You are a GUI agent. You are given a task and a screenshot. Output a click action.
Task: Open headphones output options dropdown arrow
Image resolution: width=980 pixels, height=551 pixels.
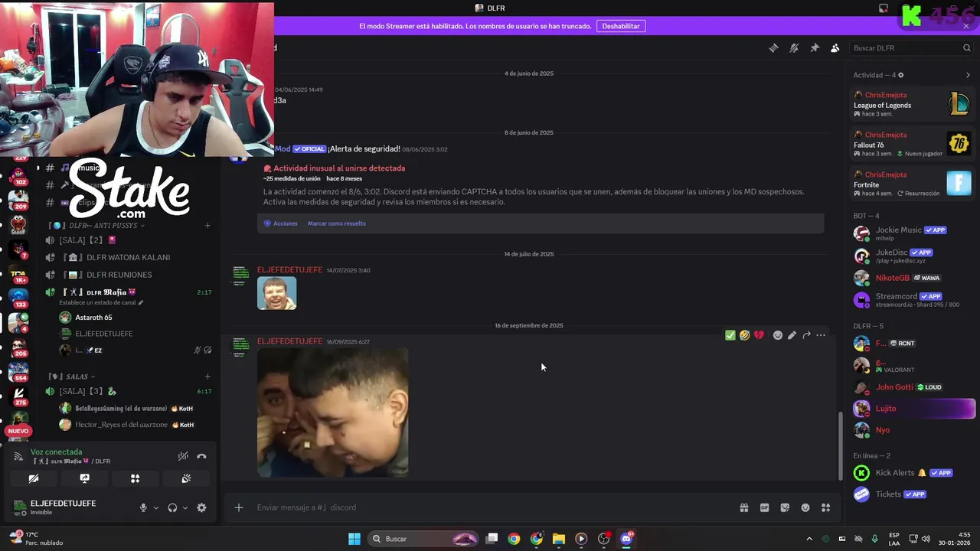click(x=185, y=507)
